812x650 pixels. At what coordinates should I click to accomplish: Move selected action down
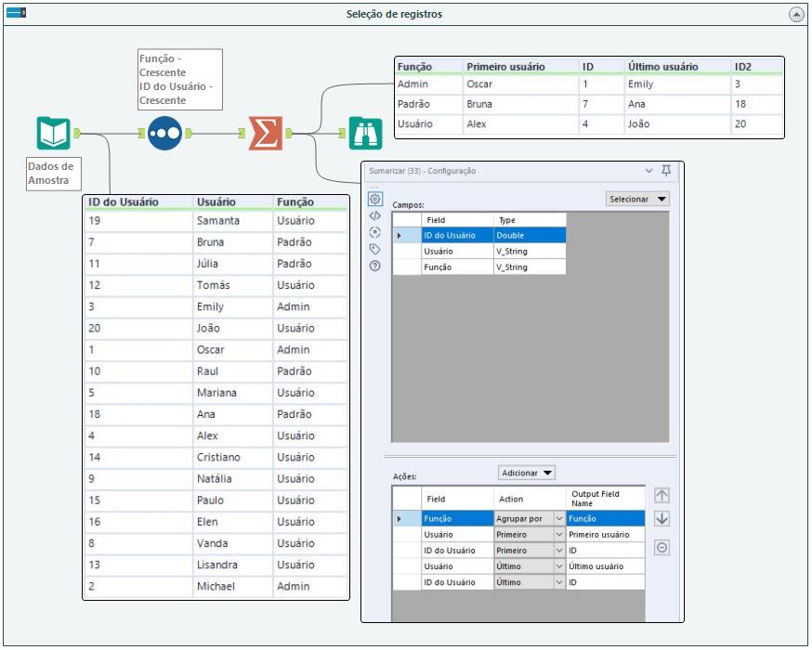click(661, 519)
